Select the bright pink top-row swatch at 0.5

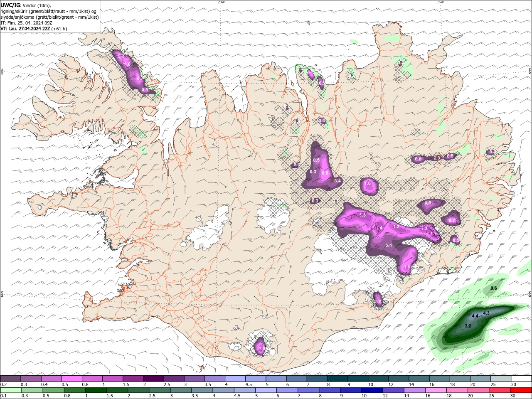tap(71, 379)
